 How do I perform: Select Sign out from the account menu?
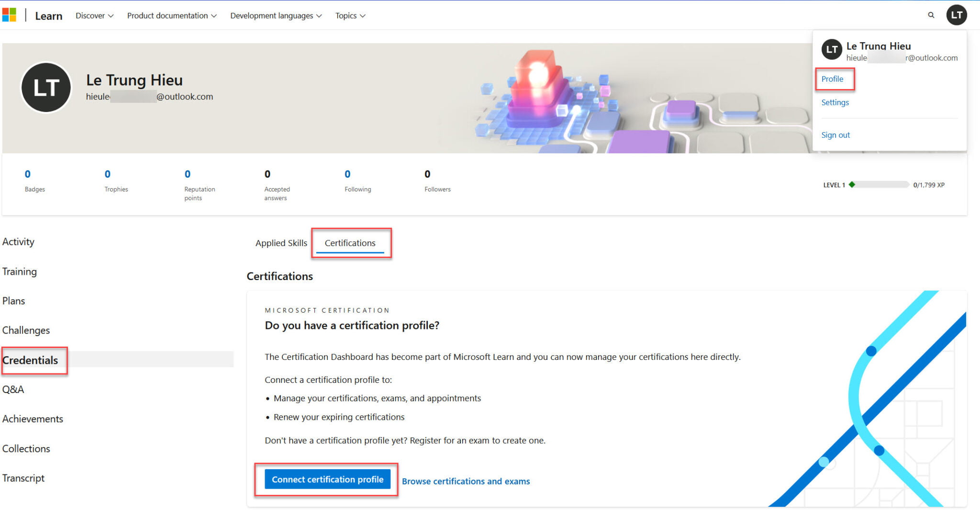coord(835,135)
